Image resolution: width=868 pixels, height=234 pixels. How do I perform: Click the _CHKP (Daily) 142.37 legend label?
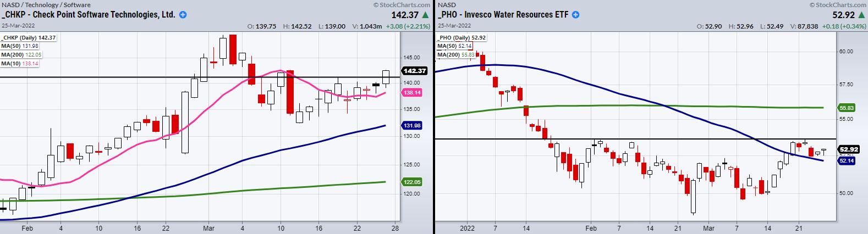(29, 37)
